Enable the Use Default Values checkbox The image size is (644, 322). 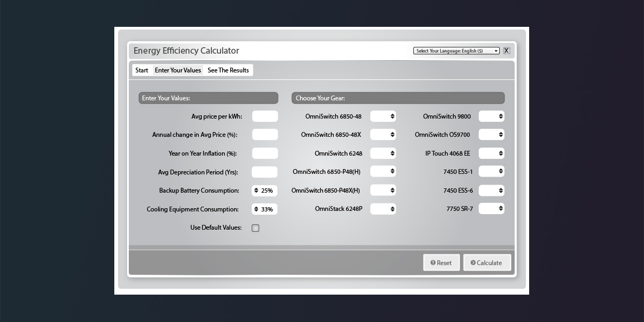(255, 228)
